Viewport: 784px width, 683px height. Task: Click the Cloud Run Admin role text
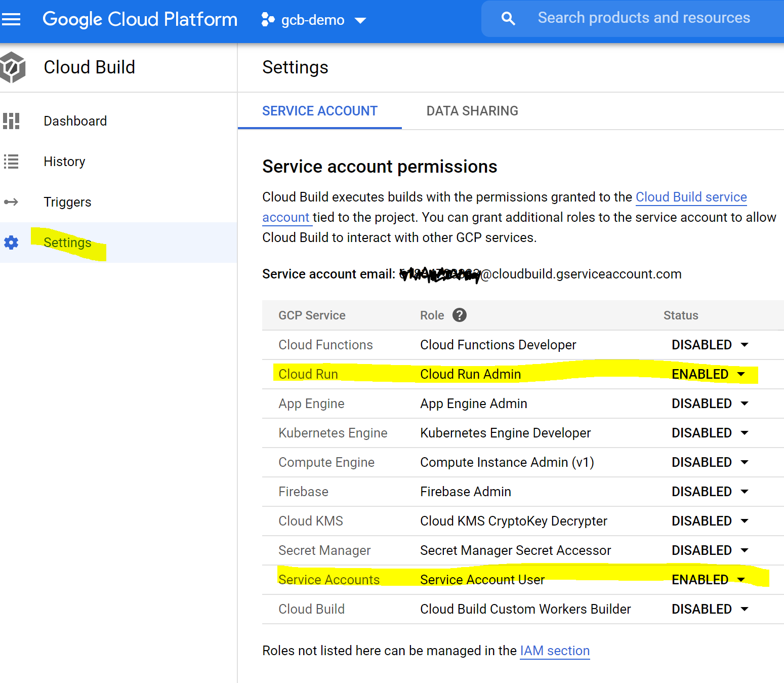coord(470,374)
